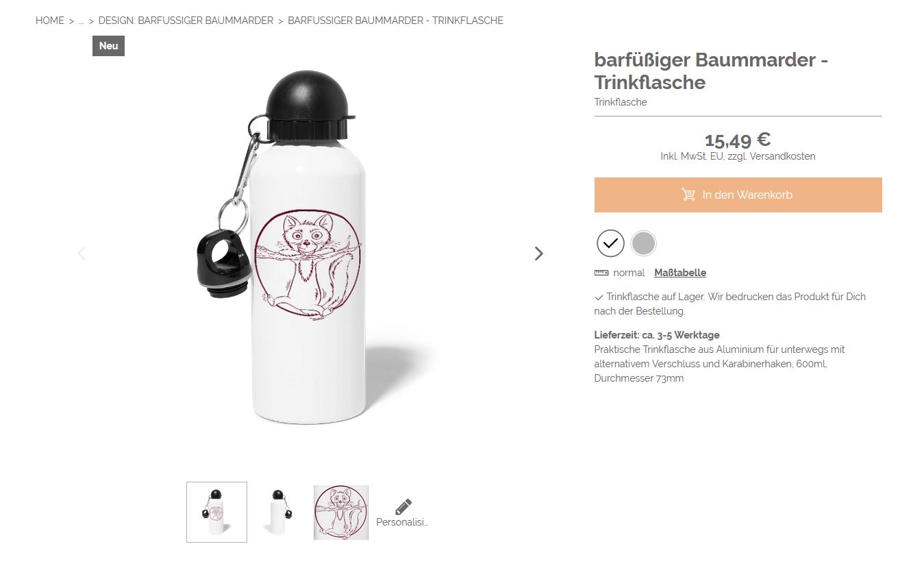Image resolution: width=924 pixels, height=566 pixels.
Task: Open Design: Barfussiger Baummarder breadcrumb
Action: click(x=186, y=21)
